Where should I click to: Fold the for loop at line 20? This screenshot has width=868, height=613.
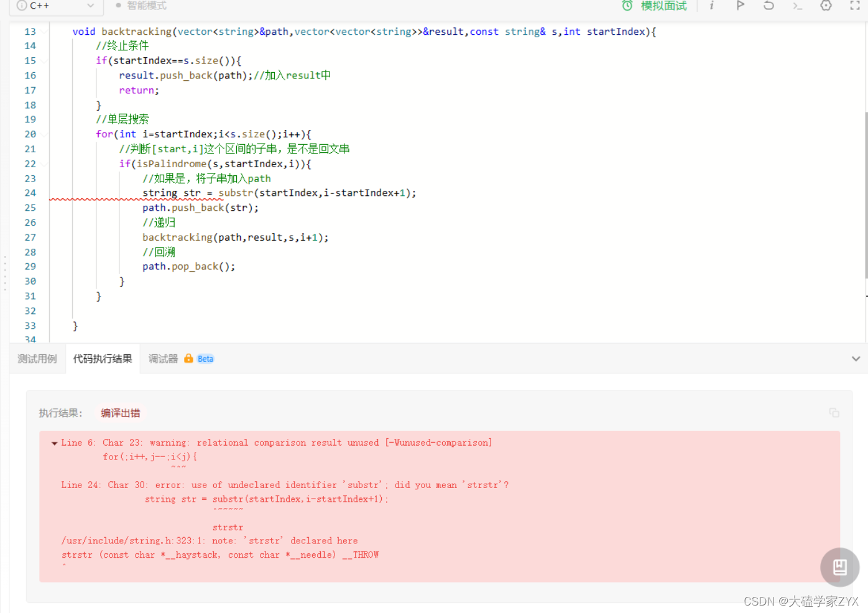(45, 134)
